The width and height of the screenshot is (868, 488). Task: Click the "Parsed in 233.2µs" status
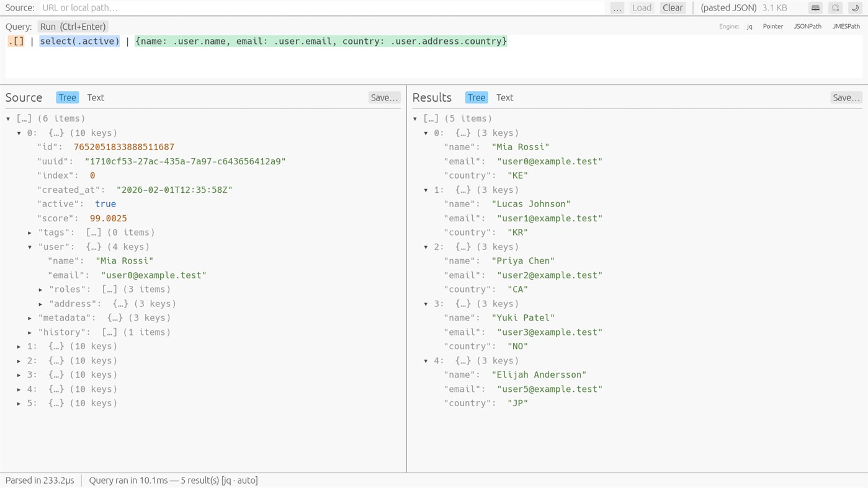pos(40,481)
